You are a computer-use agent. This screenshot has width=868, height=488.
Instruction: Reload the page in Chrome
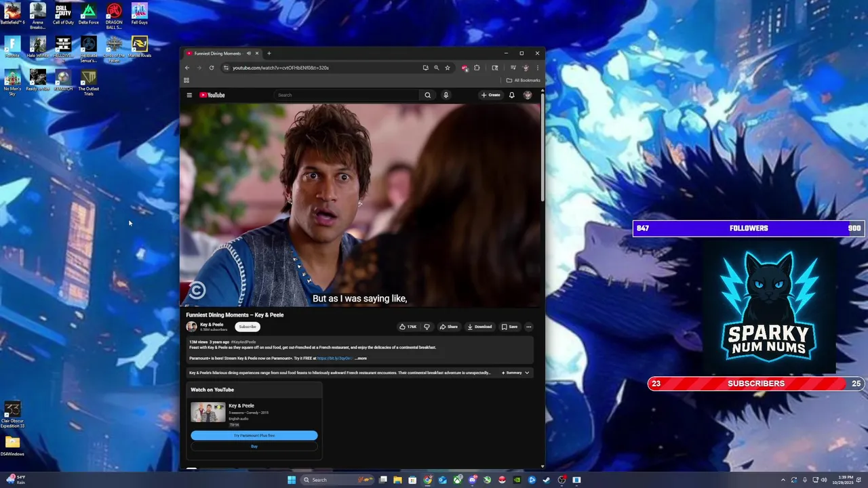point(212,68)
